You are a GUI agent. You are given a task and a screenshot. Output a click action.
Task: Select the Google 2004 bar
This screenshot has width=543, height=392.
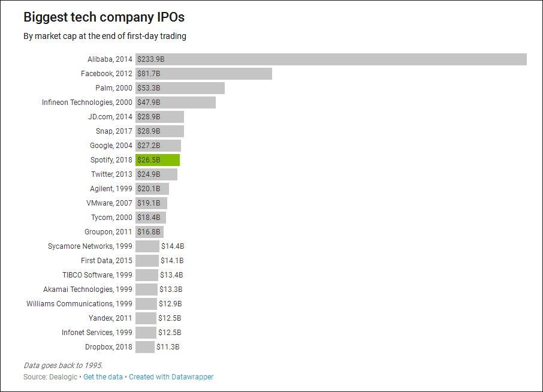tap(158, 146)
